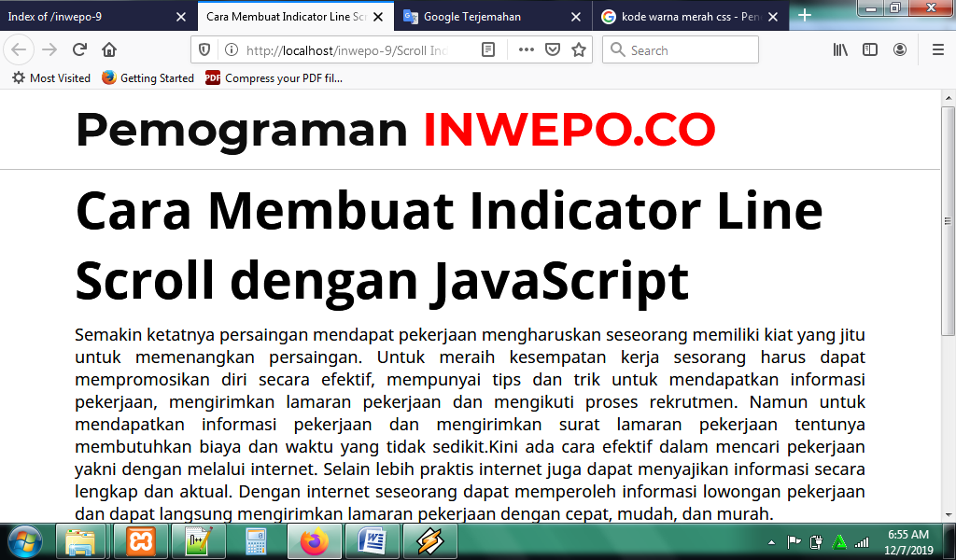Click in the Search field
Viewport: 956px width, 560px height.
click(681, 50)
